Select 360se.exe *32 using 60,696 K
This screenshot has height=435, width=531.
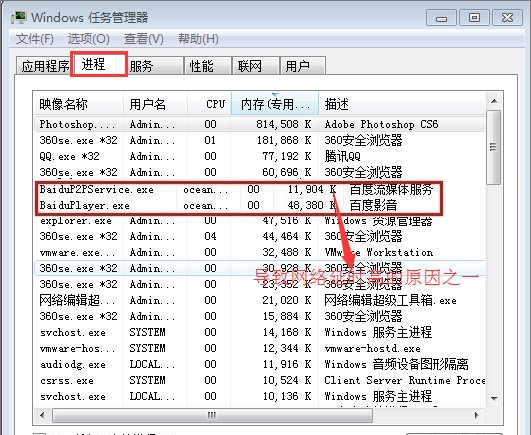point(260,172)
